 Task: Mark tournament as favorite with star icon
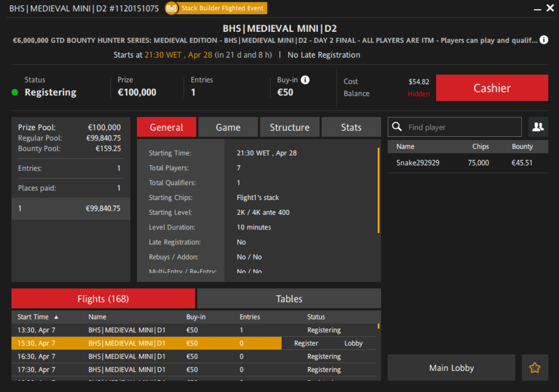(534, 368)
